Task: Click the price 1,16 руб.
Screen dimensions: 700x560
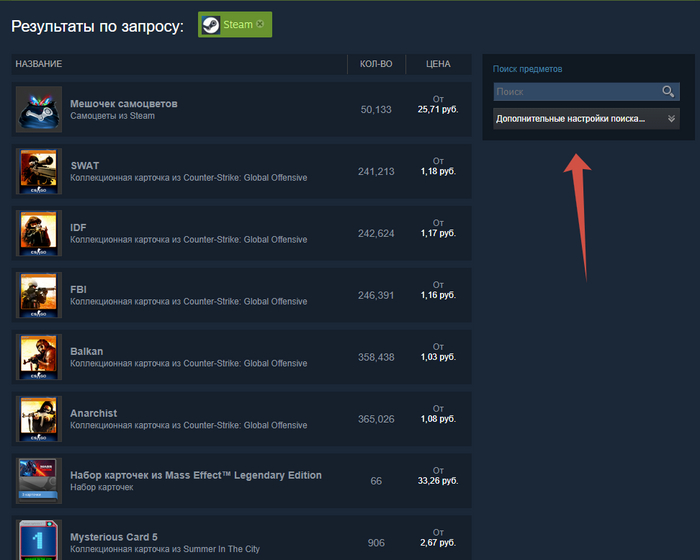Action: pyautogui.click(x=438, y=295)
